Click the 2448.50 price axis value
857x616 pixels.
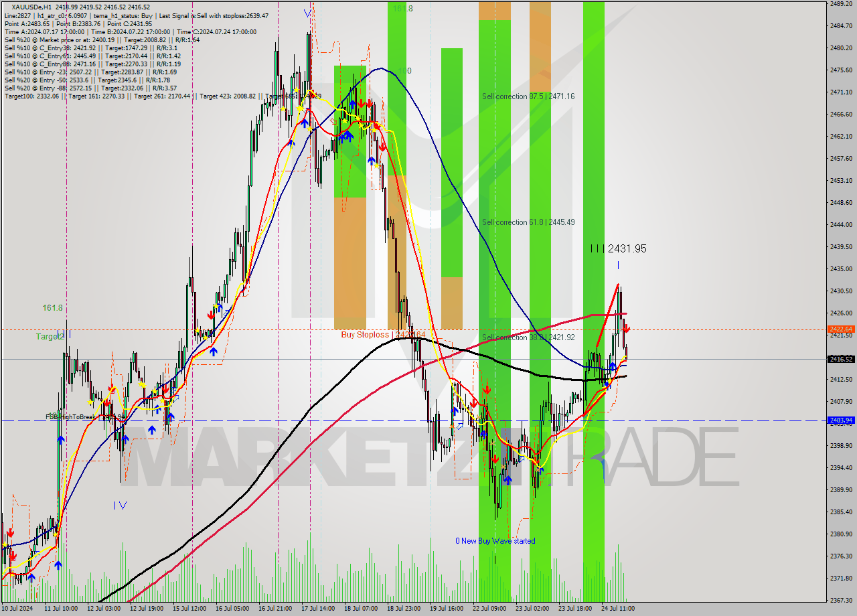(x=841, y=203)
